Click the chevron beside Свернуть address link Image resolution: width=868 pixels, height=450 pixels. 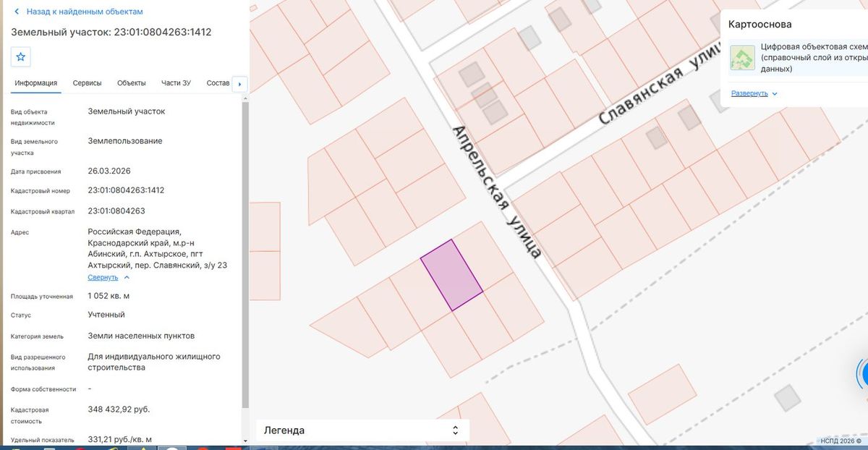(127, 277)
